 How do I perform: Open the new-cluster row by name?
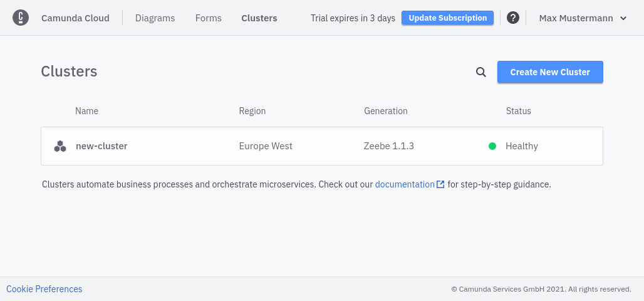click(101, 146)
